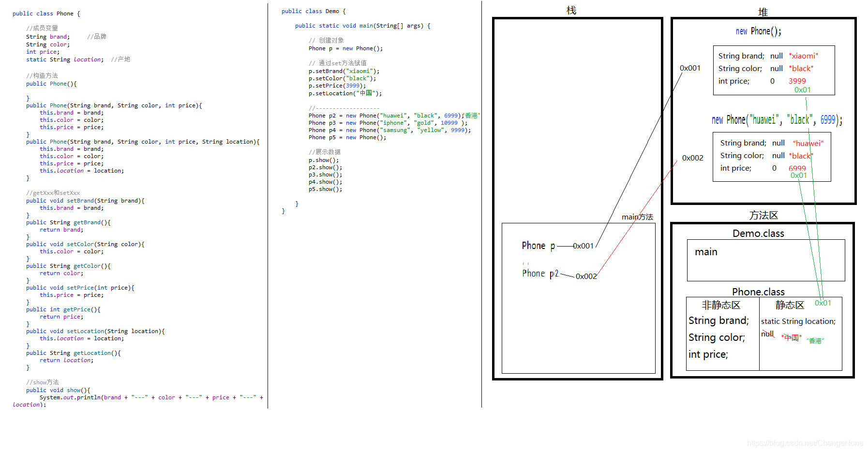868x452 pixels.
Task: Select the 'return price;' statement
Action: click(61, 317)
